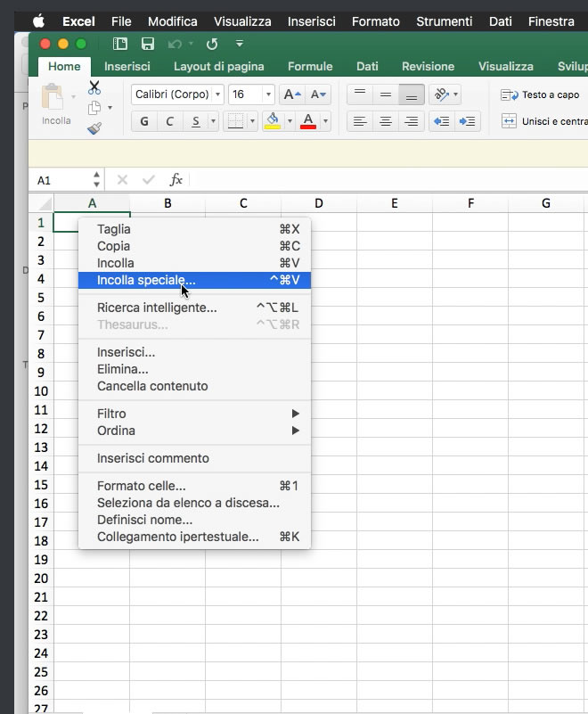Open the Filtro submenu
This screenshot has height=714, width=588.
click(195, 414)
